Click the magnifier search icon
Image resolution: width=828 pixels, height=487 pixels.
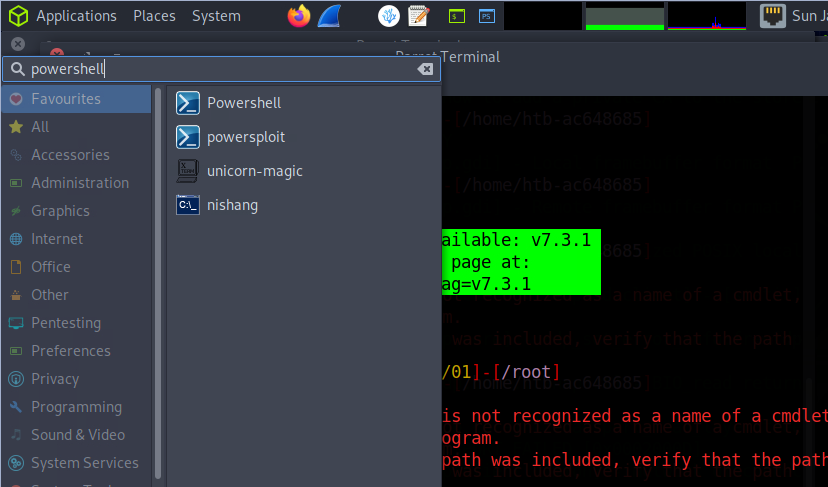[x=17, y=69]
